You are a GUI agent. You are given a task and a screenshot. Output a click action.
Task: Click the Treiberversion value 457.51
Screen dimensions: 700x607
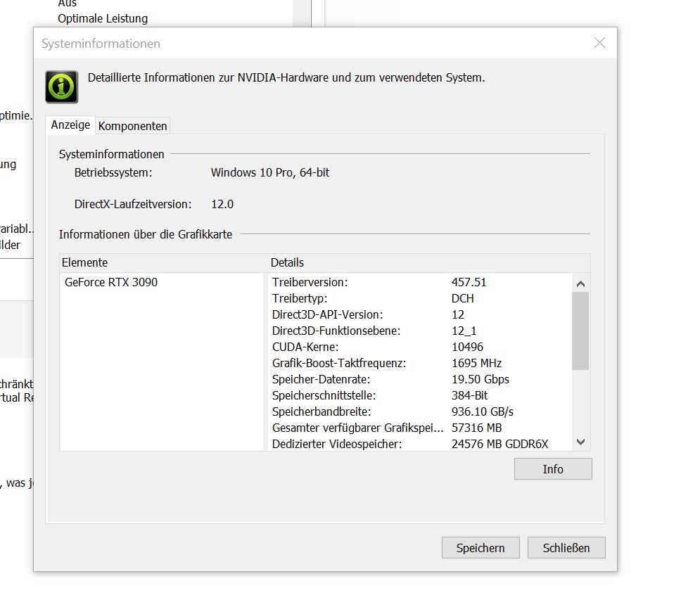(x=469, y=282)
